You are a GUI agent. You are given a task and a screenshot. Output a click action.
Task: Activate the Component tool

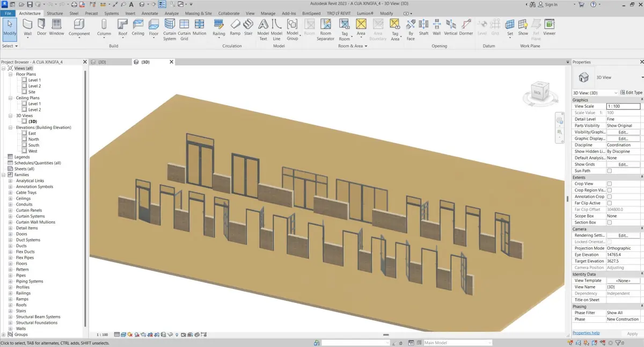pyautogui.click(x=79, y=27)
